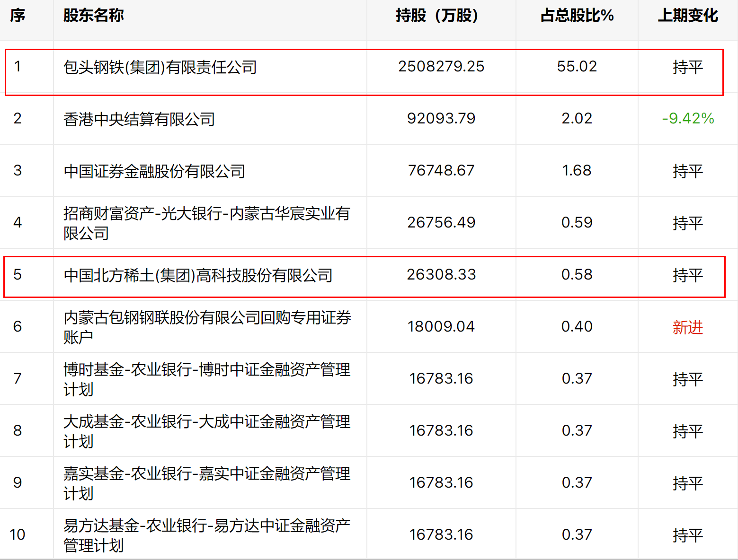The image size is (738, 560).
Task: Click 持平 in the 招商财富资产 row
Action: 688,223
